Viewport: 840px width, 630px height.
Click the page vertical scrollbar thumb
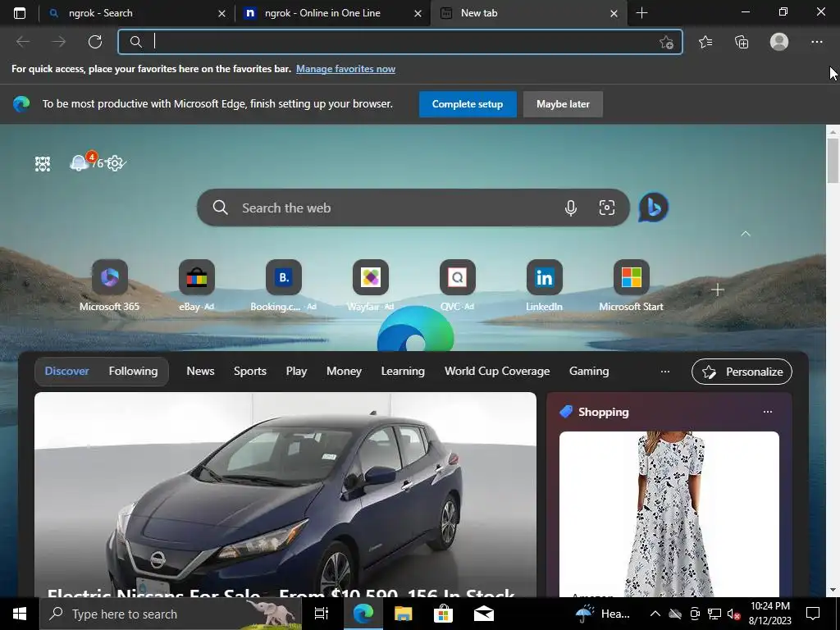(833, 161)
